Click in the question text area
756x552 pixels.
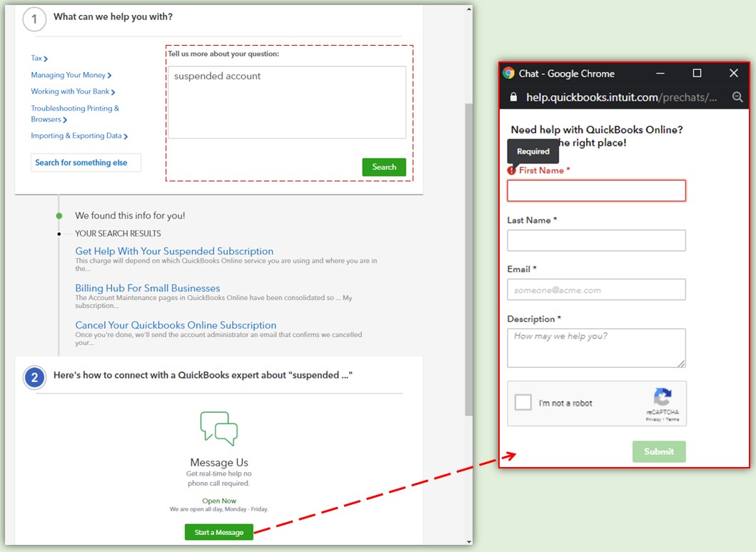point(287,102)
